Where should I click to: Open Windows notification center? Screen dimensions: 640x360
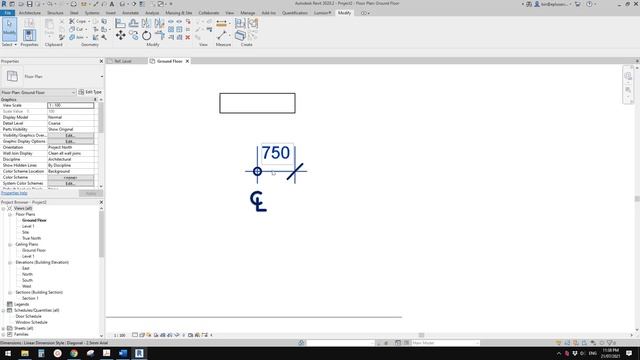[x=629, y=353]
